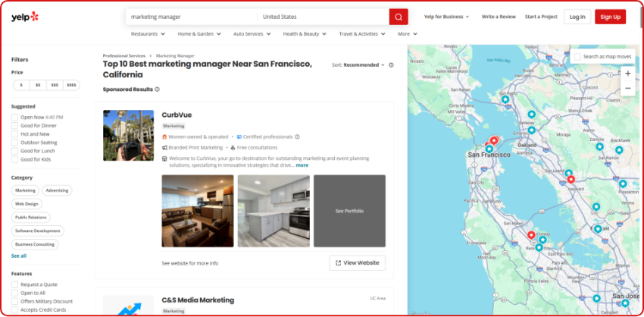Click info icon after Certified professionals
The height and width of the screenshot is (317, 644).
[297, 137]
